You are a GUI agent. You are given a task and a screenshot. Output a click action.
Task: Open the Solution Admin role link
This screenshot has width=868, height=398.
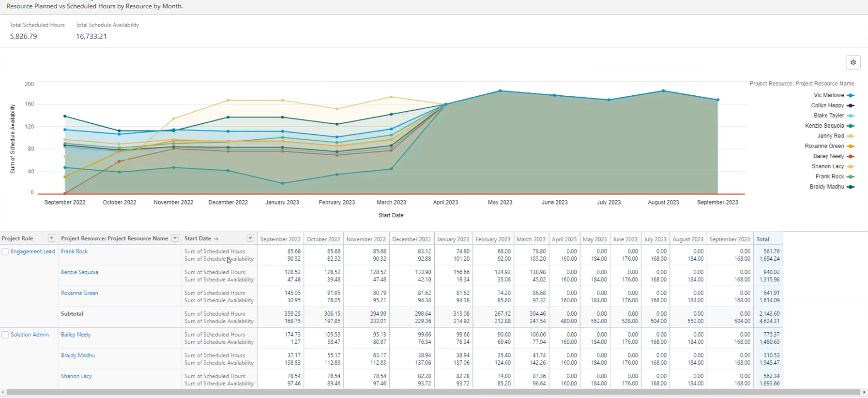click(30, 335)
